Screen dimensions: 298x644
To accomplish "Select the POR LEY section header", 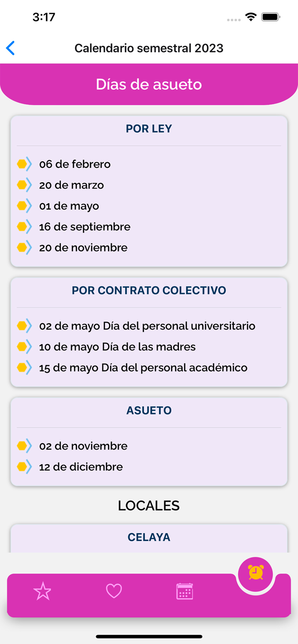I will 148,128.
